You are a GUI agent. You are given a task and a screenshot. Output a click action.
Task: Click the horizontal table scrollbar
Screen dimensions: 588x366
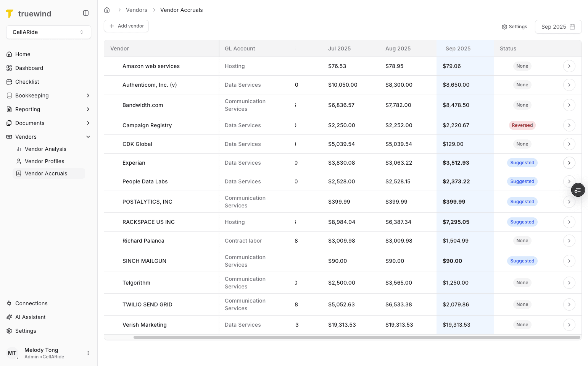tap(357, 337)
